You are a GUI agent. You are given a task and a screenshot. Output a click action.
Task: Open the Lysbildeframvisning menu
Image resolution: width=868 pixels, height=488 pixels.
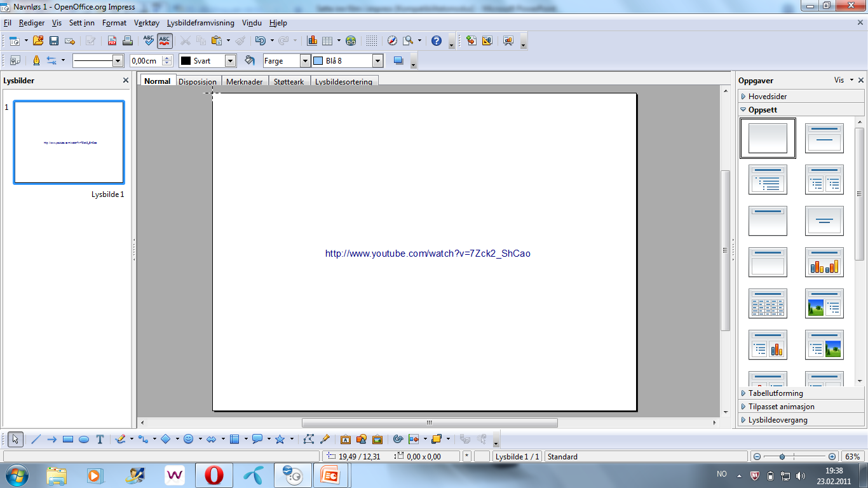pos(201,23)
